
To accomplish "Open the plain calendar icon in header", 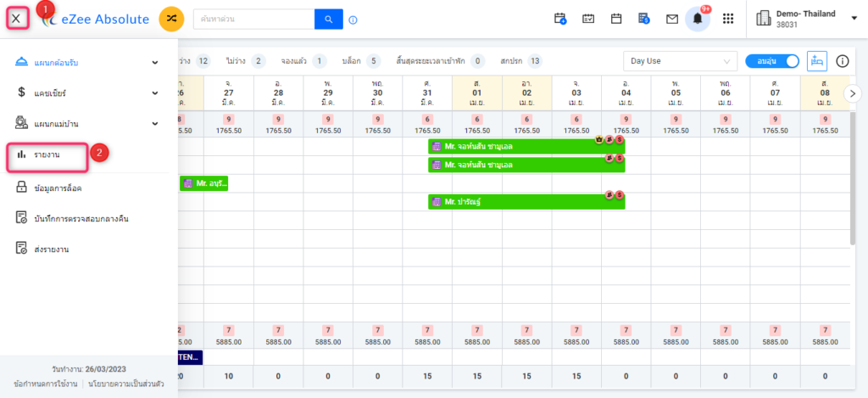I will 615,19.
